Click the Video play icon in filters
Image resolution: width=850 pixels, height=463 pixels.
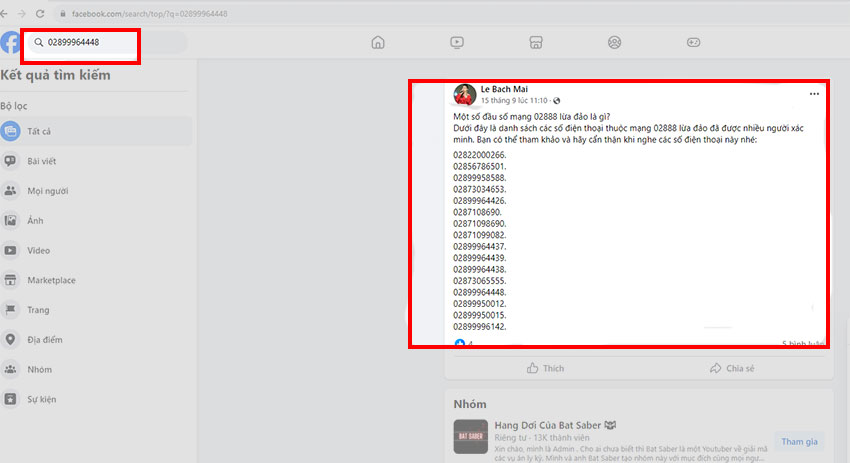tap(10, 250)
